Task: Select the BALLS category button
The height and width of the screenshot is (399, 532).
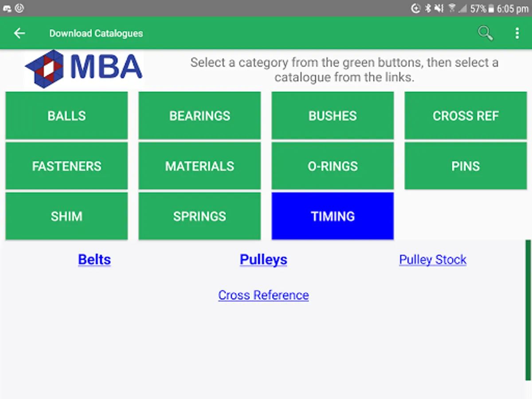Action: (x=66, y=116)
